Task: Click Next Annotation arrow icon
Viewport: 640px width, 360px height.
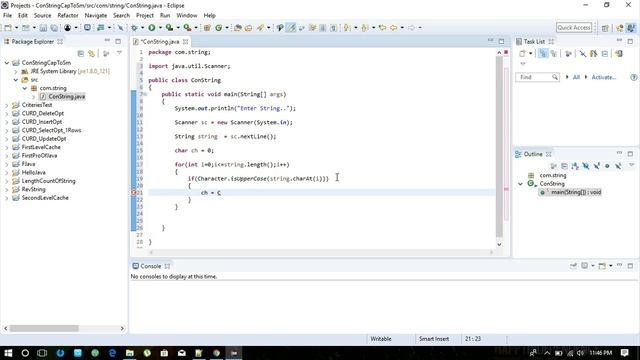Action: coord(347,28)
